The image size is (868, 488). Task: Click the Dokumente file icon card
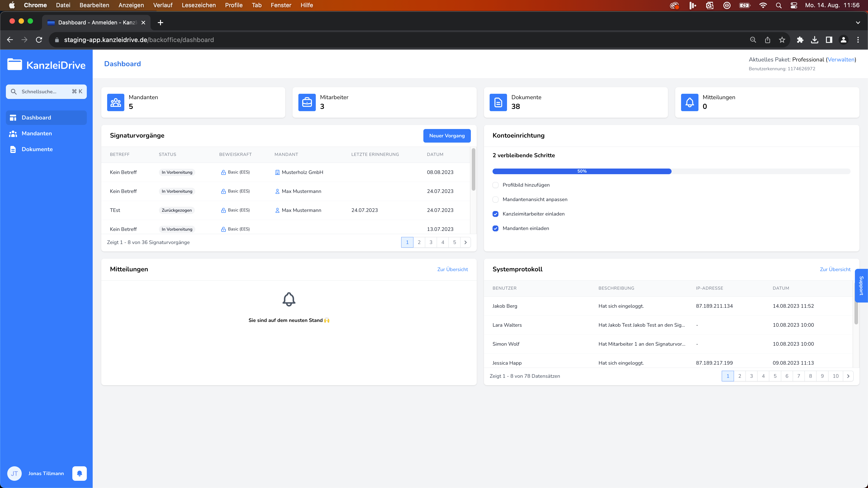tap(498, 102)
